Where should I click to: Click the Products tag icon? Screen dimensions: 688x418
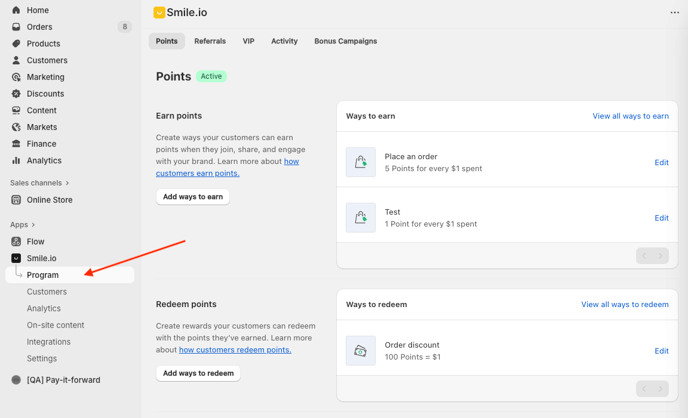[x=16, y=44]
